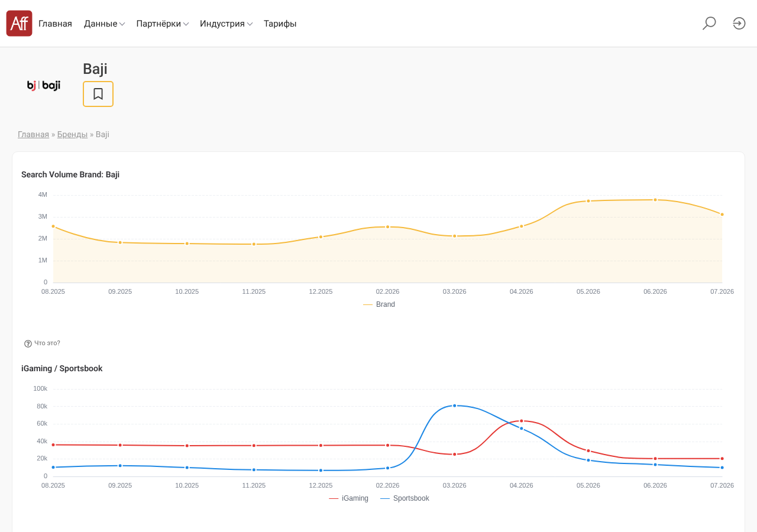Click the question mark help icon

(x=28, y=343)
